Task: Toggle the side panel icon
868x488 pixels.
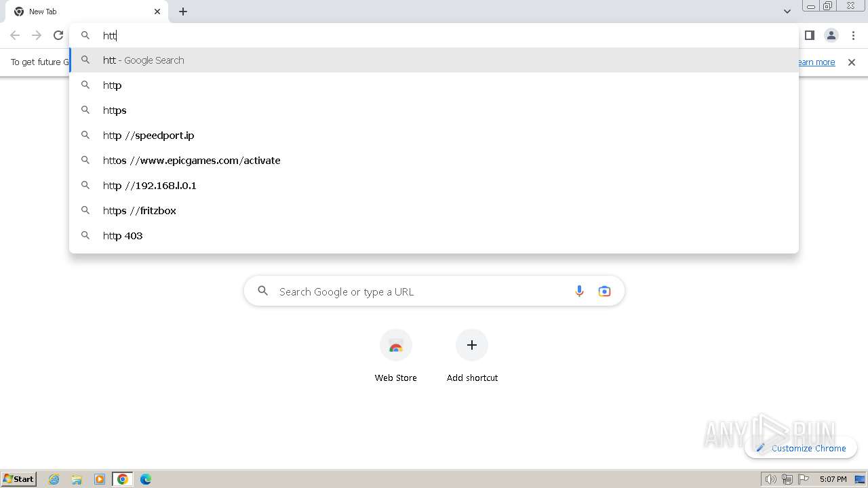Action: tap(809, 35)
